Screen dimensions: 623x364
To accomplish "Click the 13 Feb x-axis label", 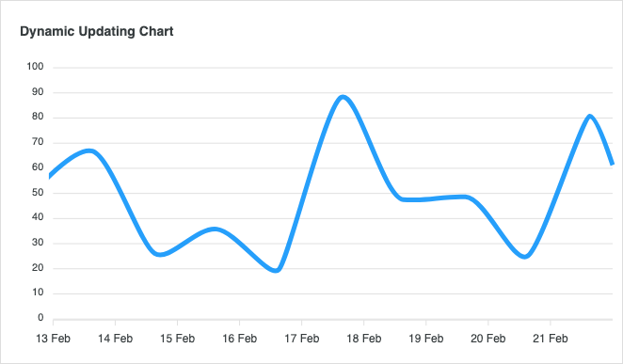I will [53, 339].
